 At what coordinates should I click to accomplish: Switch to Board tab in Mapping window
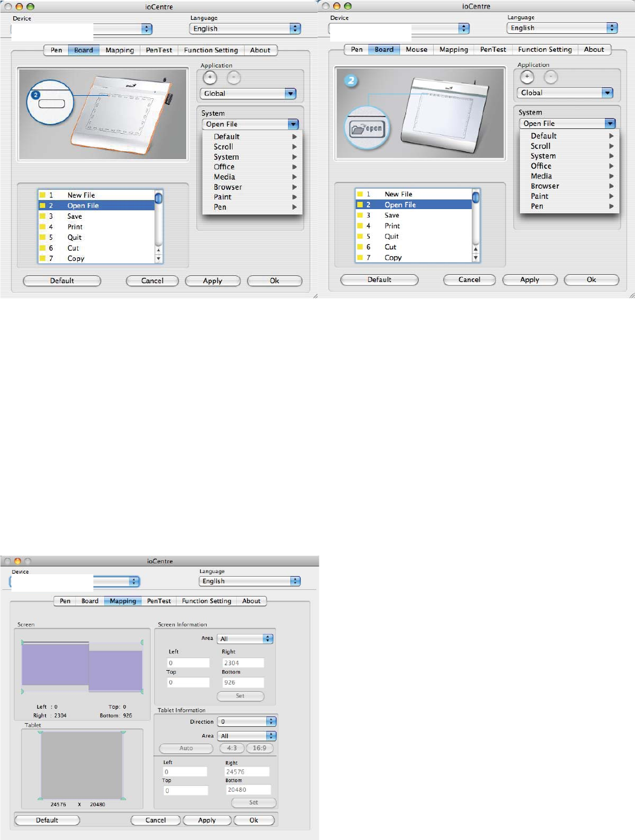pyautogui.click(x=90, y=601)
